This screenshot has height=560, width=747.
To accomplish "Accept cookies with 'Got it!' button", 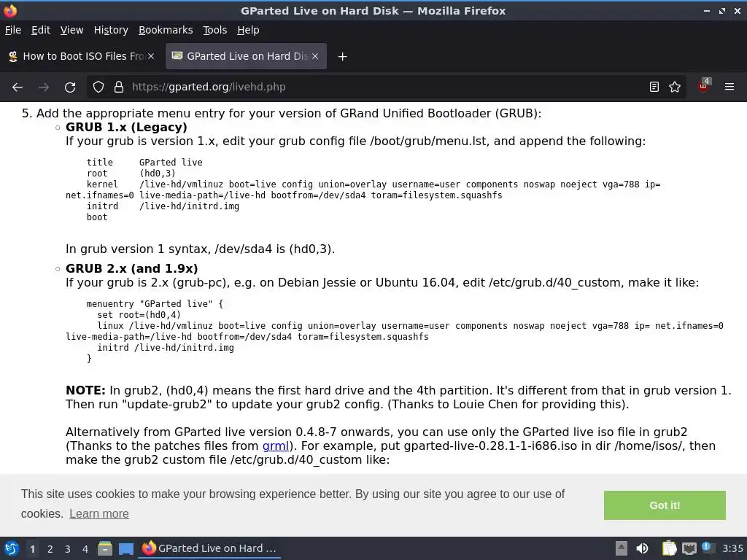I will [x=665, y=505].
